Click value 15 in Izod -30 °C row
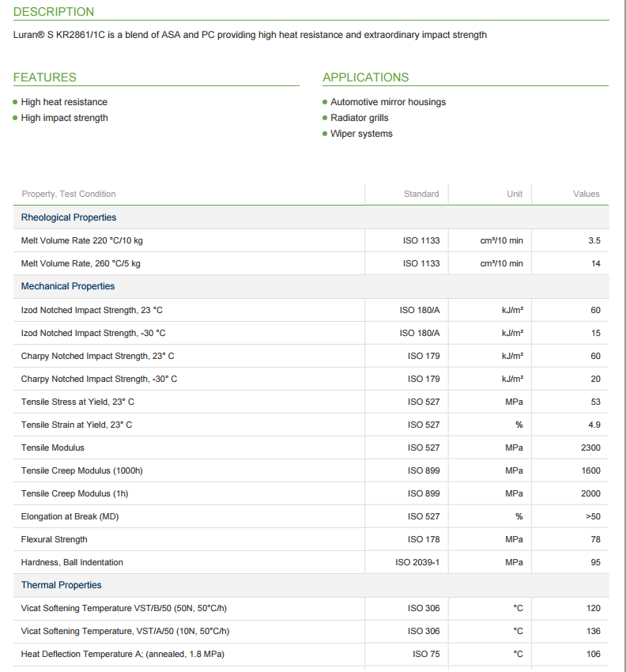This screenshot has height=672, width=626. point(596,333)
